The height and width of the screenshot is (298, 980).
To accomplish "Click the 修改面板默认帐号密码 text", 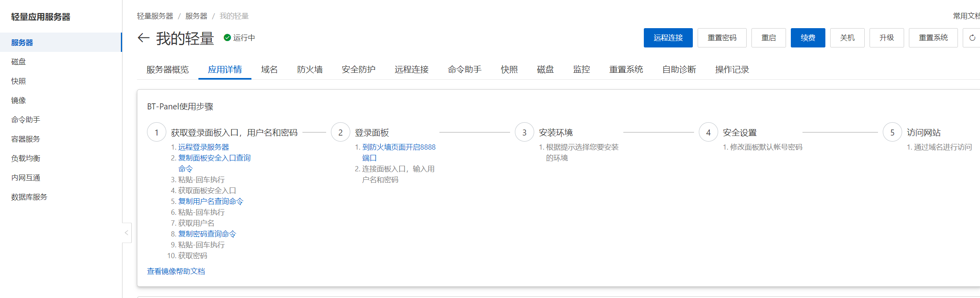I will pos(766,147).
